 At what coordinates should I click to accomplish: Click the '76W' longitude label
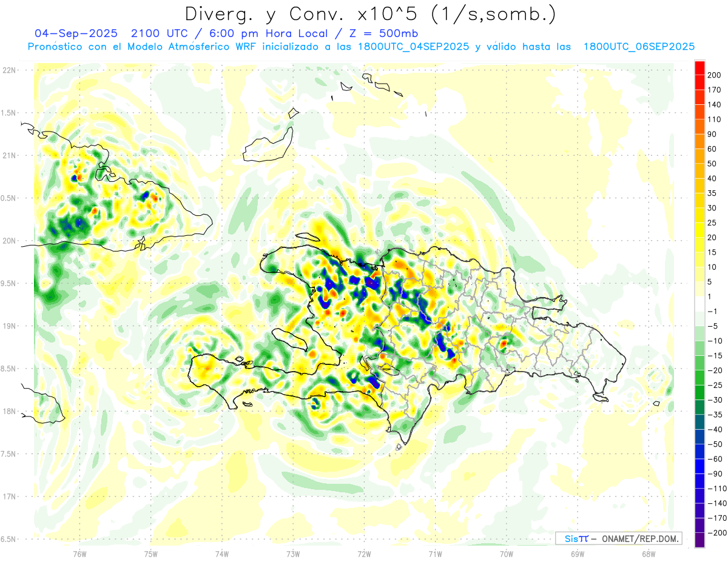coord(79,554)
